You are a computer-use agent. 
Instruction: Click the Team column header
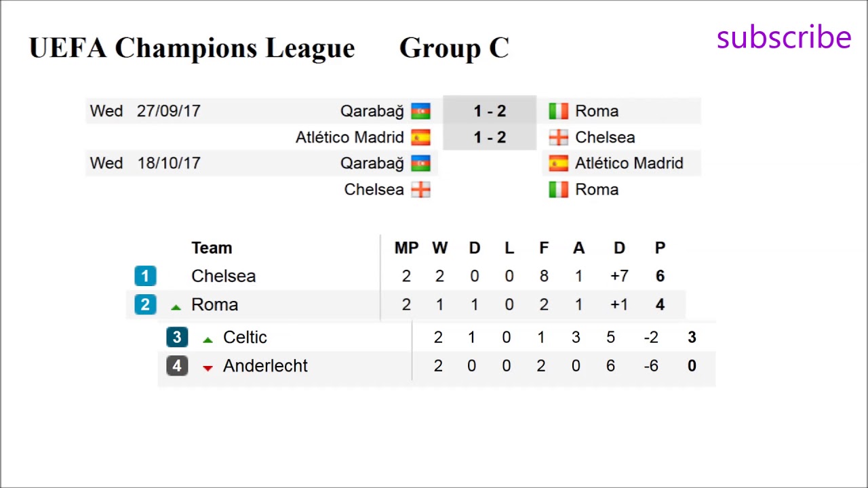click(x=212, y=248)
